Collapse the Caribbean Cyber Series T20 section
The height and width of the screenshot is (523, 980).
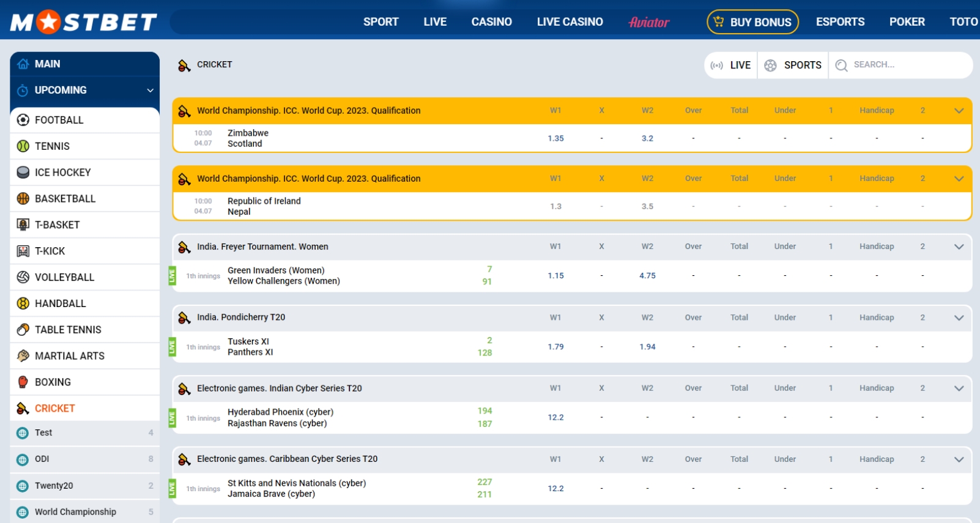[959, 459]
